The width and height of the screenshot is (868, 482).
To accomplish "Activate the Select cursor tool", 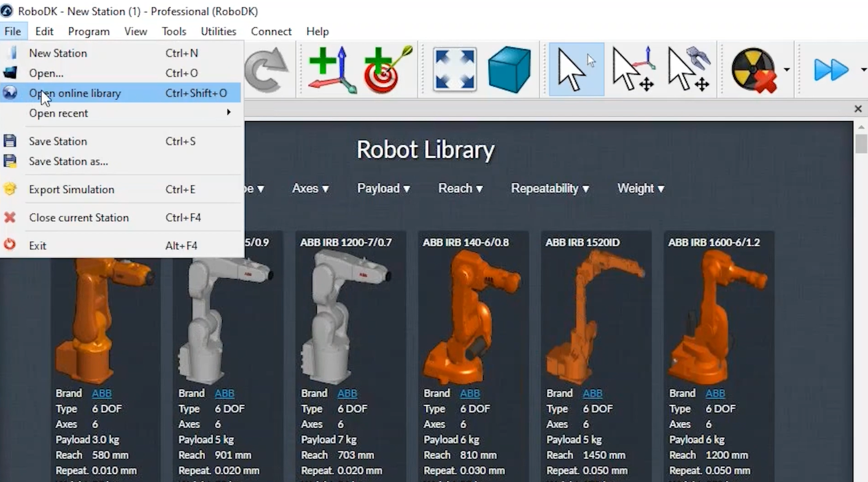I will tap(575, 69).
